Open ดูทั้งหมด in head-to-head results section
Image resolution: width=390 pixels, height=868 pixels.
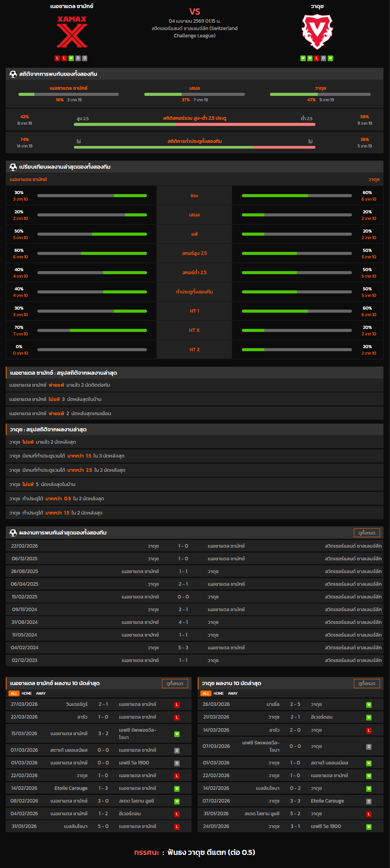click(367, 533)
